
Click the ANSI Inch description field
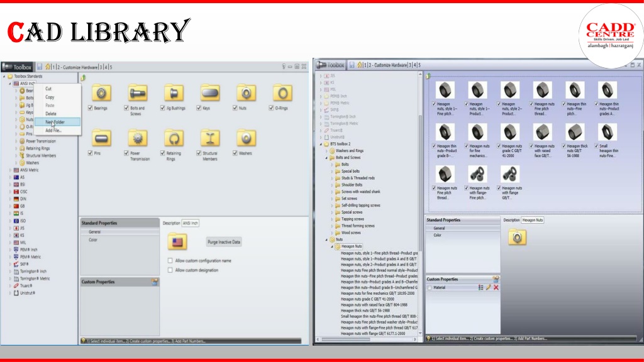coord(190,223)
